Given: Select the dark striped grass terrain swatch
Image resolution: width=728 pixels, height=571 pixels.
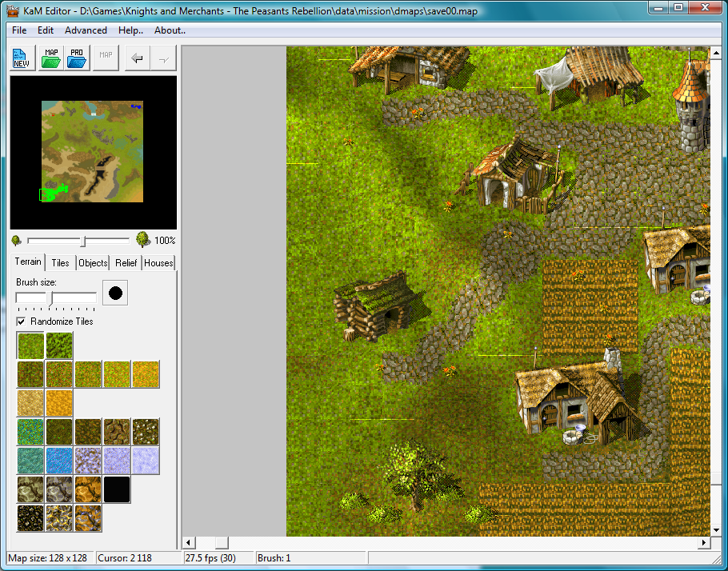Looking at the screenshot, I should click(59, 345).
